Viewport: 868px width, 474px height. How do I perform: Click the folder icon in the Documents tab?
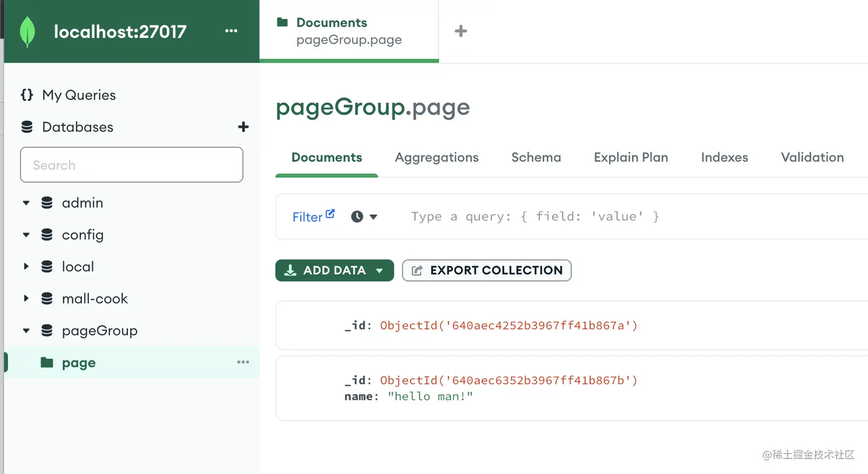(282, 22)
